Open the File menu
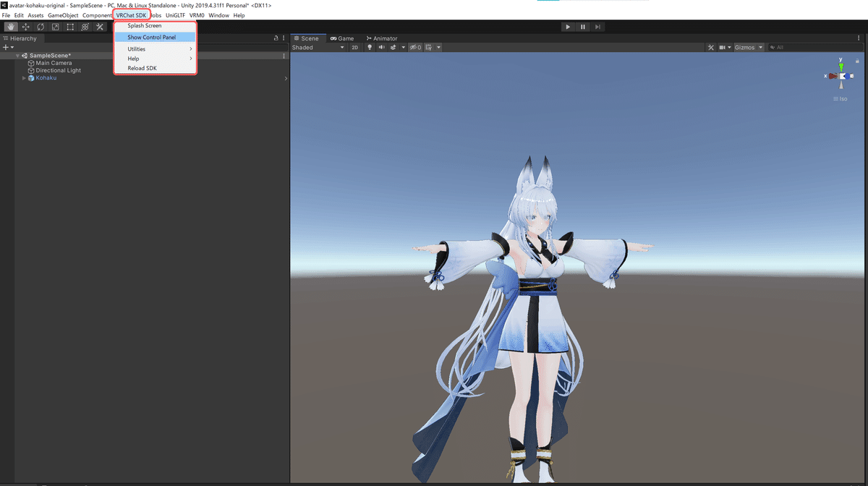 point(6,15)
